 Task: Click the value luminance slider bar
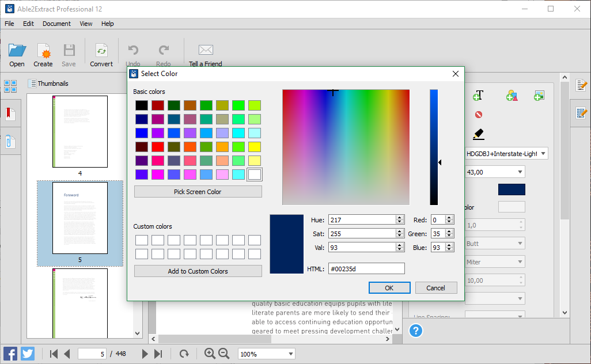pos(434,147)
